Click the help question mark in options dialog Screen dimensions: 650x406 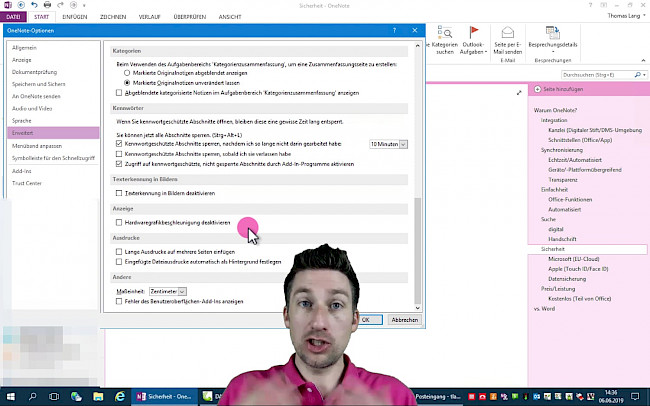[394, 30]
